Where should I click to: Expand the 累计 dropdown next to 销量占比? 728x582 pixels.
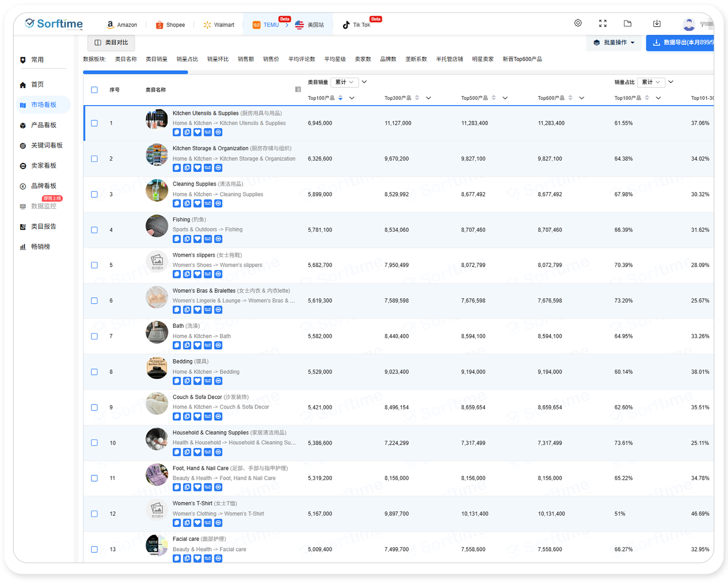pos(651,82)
